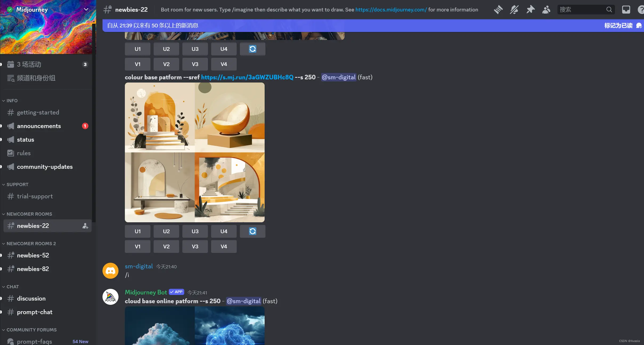Open the colour base image grid thumbnail
The width and height of the screenshot is (644, 345).
pos(195,152)
